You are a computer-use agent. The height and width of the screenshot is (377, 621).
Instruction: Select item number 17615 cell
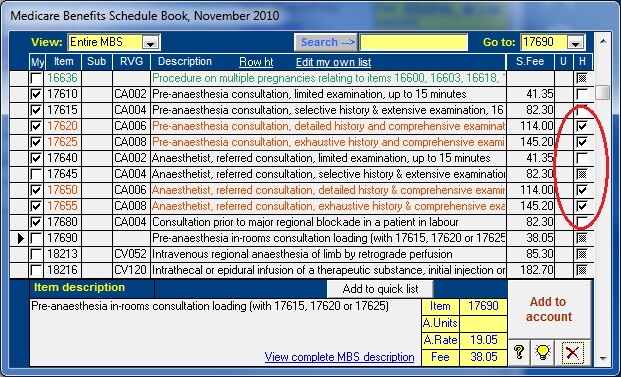(63, 110)
